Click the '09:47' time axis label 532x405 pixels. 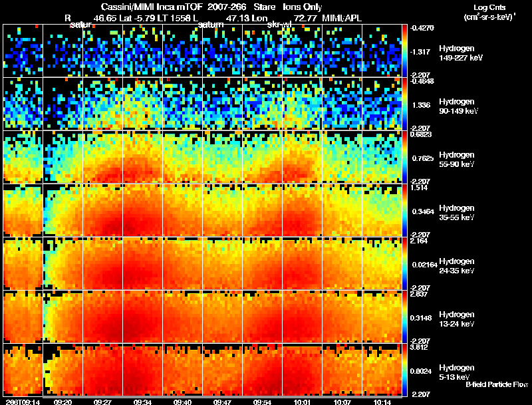(222, 402)
